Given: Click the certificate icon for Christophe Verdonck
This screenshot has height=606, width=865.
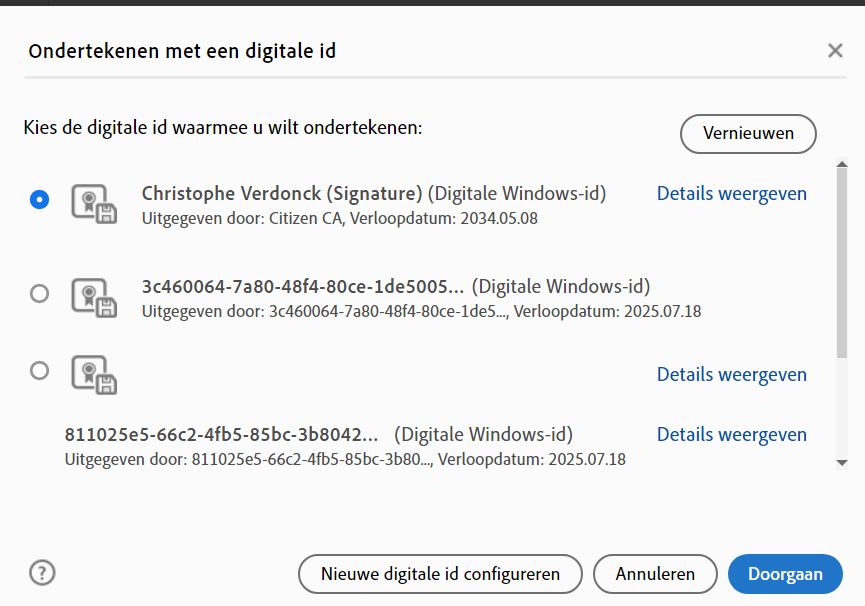Looking at the screenshot, I should pyautogui.click(x=94, y=203).
